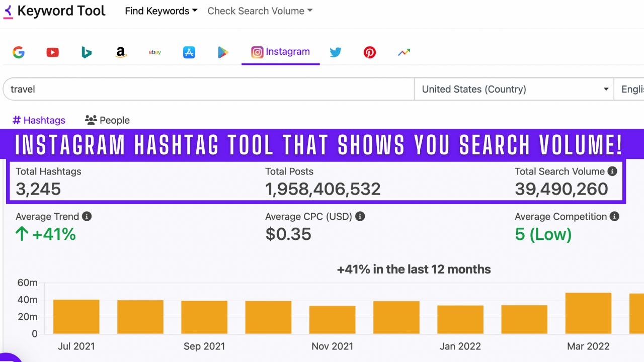Switch to the Hashtags tab
Screen dimensions: 644x362
click(x=39, y=120)
